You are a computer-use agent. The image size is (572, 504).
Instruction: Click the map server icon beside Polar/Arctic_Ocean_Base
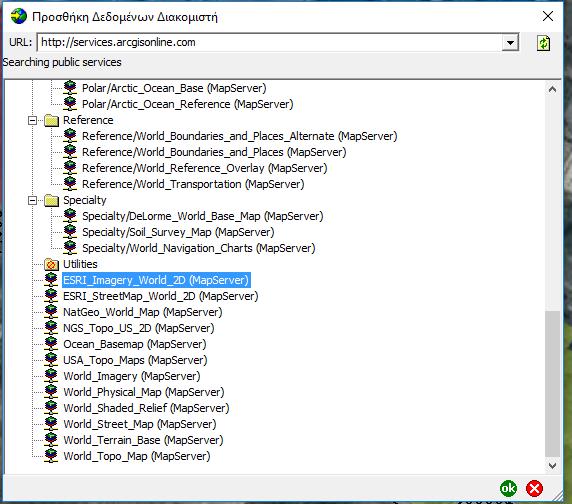(70, 88)
